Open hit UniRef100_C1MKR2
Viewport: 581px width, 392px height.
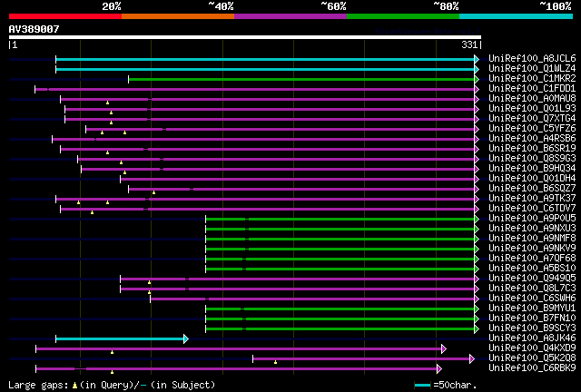pyautogui.click(x=532, y=78)
